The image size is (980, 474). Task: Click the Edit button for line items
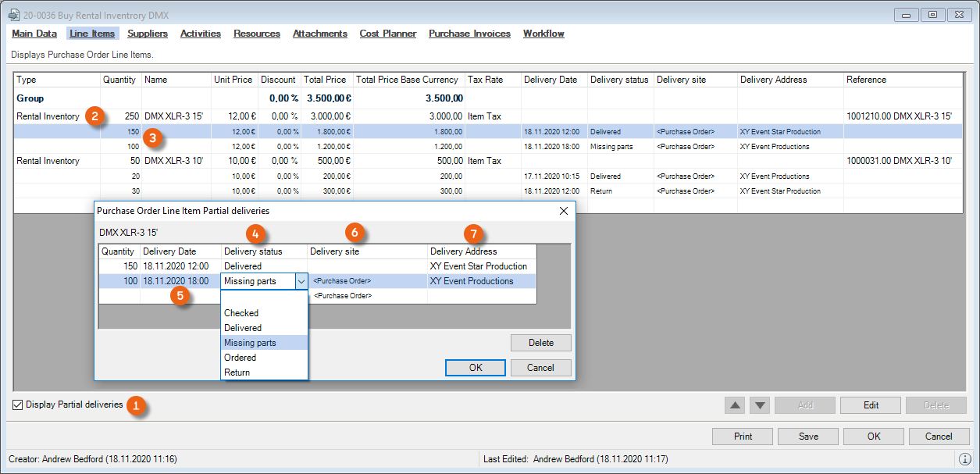871,405
